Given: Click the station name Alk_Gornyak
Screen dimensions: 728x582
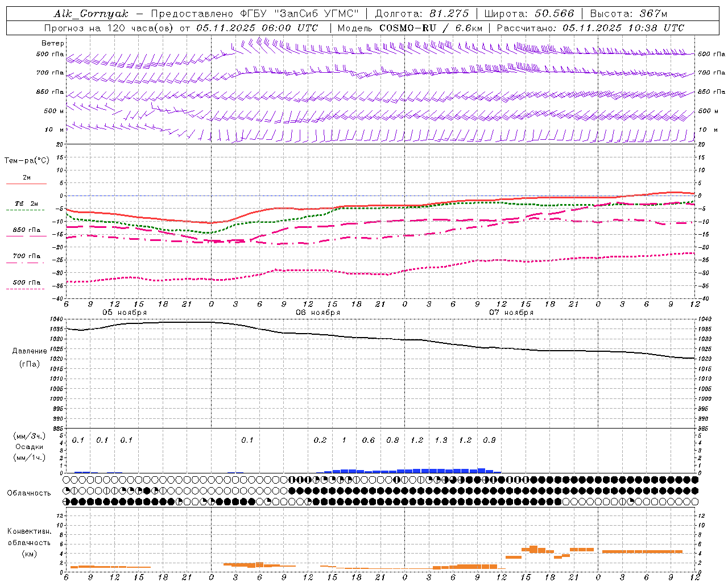Looking at the screenshot, I should 91,14.
